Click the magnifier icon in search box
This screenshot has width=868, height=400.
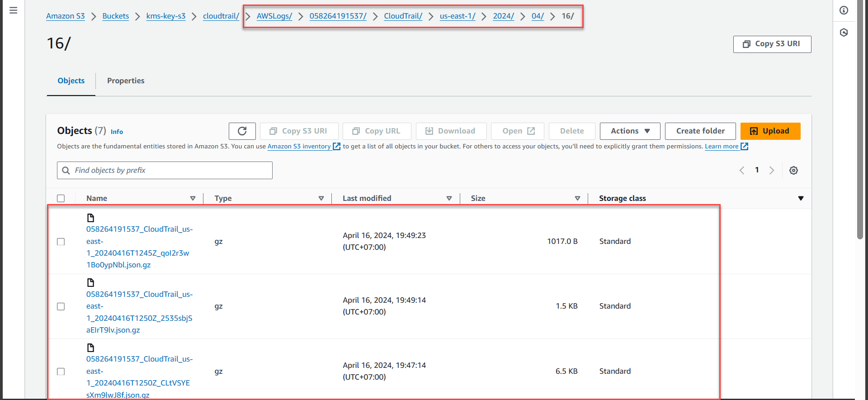coord(66,171)
